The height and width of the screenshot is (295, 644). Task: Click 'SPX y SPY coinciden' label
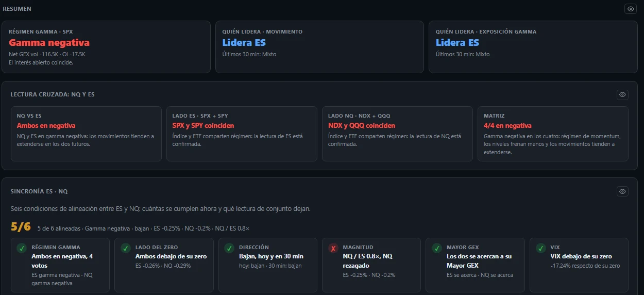(x=203, y=125)
